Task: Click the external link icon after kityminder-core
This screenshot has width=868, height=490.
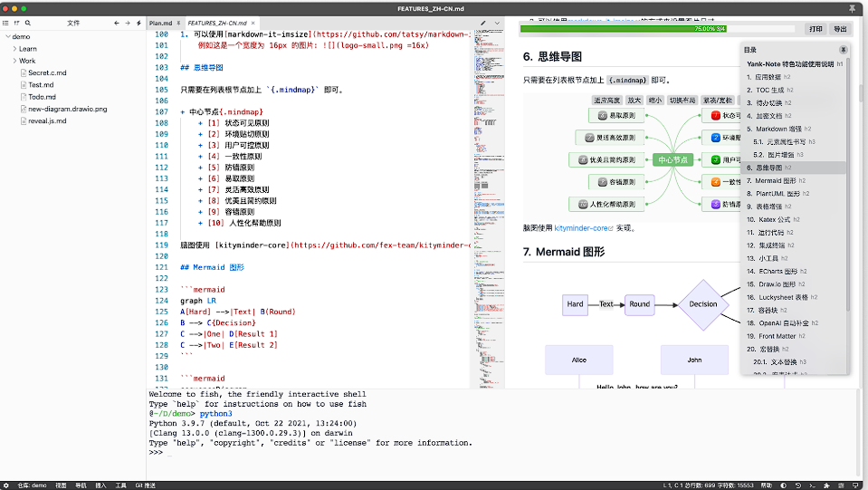Action: pos(611,228)
